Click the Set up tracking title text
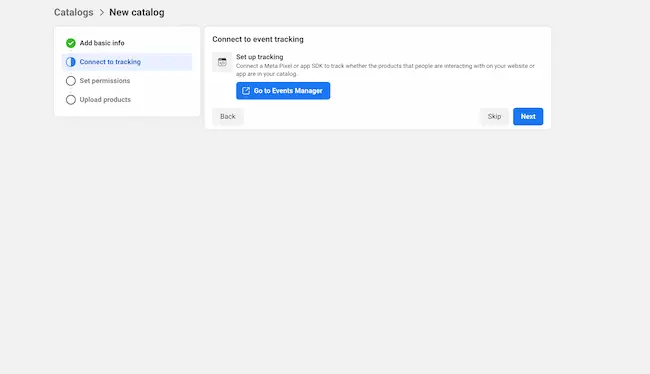This screenshot has width=650, height=374. pos(260,57)
